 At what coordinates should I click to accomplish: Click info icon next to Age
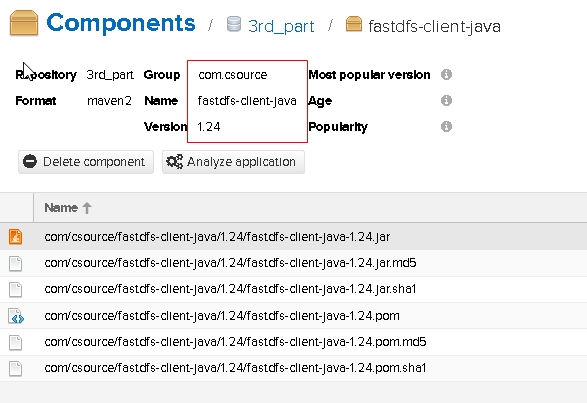446,100
